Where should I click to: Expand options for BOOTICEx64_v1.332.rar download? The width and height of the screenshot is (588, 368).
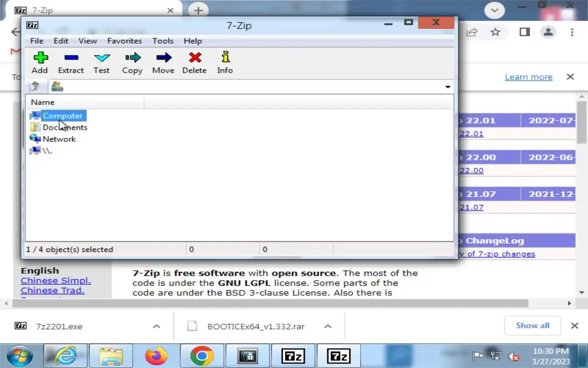click(328, 327)
